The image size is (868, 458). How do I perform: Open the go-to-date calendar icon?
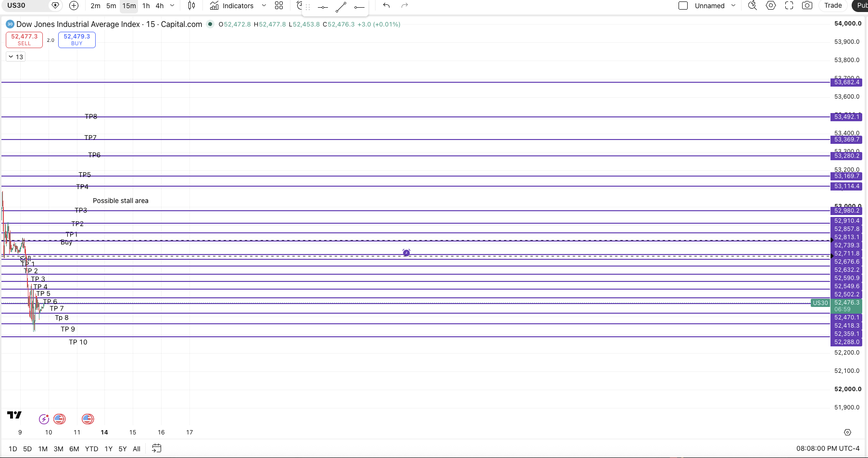(157, 448)
